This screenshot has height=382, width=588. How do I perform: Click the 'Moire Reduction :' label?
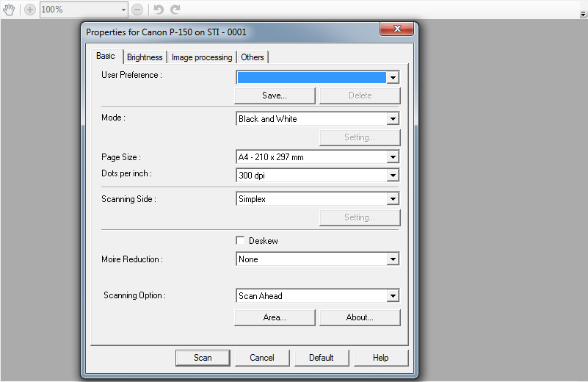point(132,259)
